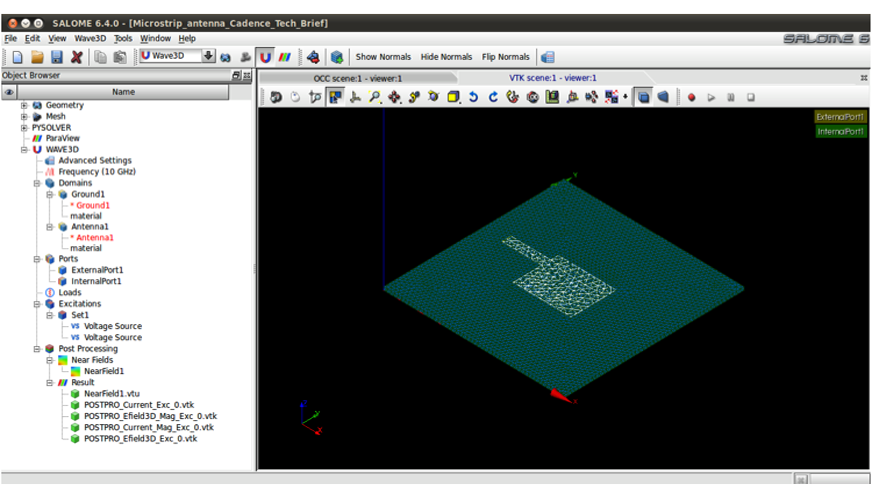Click the New document icon
The width and height of the screenshot is (872, 498).
click(x=17, y=57)
